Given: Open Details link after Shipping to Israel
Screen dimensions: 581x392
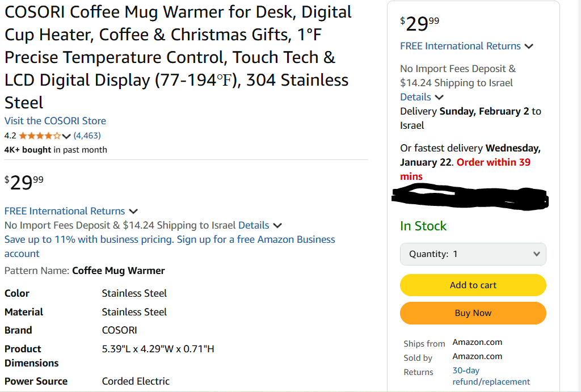Looking at the screenshot, I should pos(254,225).
